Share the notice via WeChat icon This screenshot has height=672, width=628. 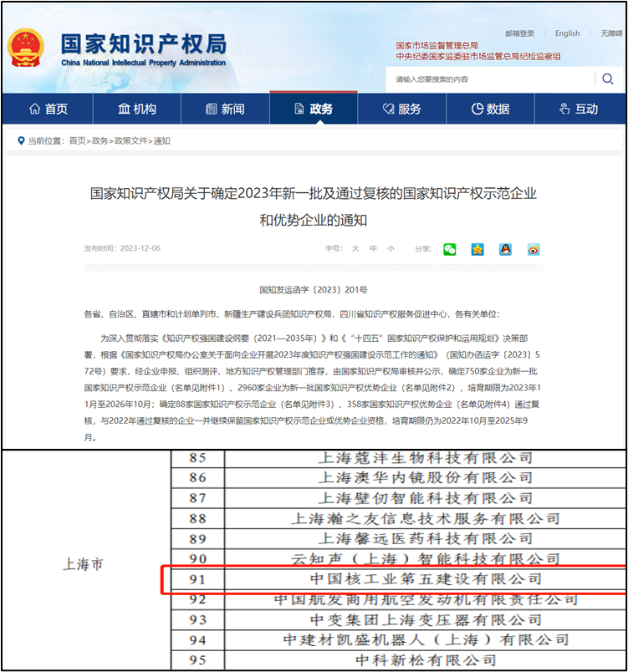[450, 249]
